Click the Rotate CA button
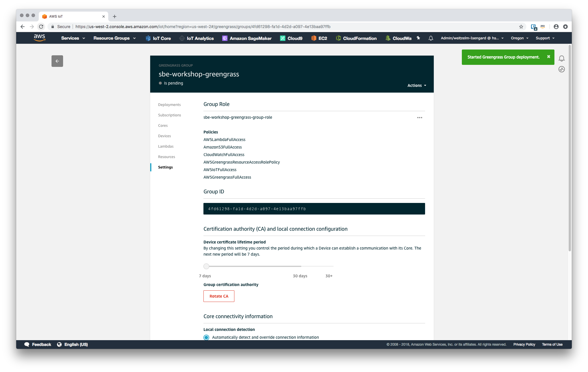 point(219,296)
